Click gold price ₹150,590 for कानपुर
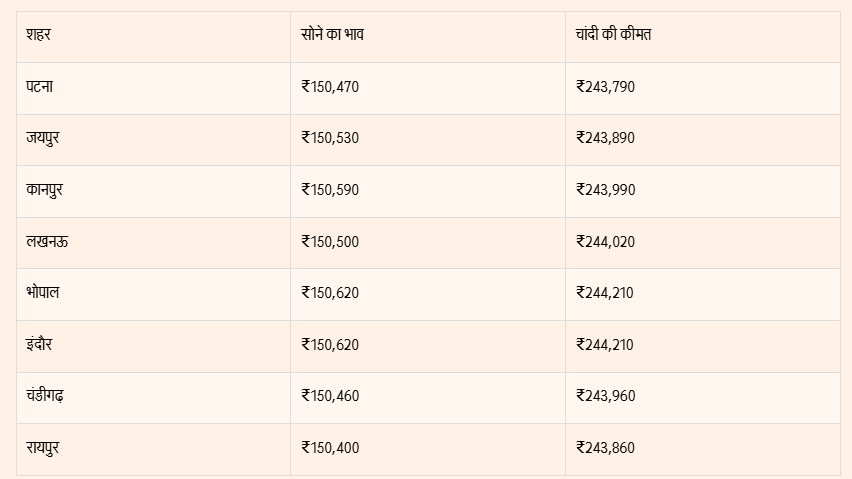 [x=330, y=190]
